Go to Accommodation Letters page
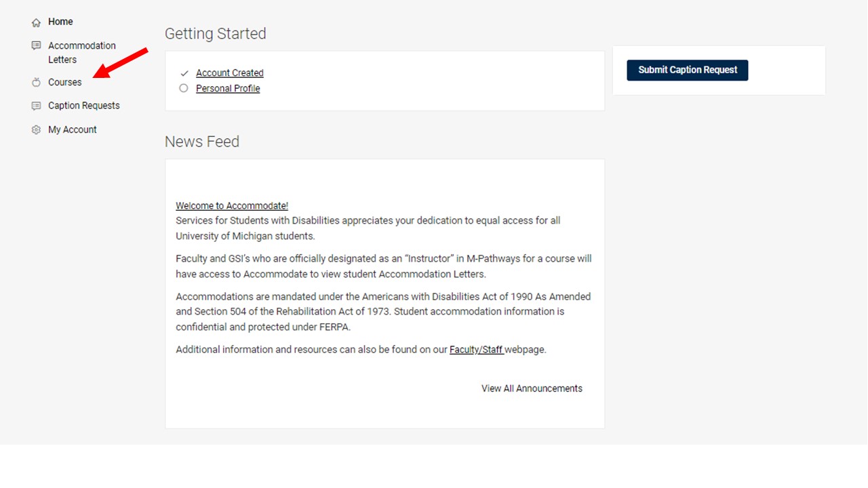Viewport: 868px width, 488px height. [x=81, y=52]
